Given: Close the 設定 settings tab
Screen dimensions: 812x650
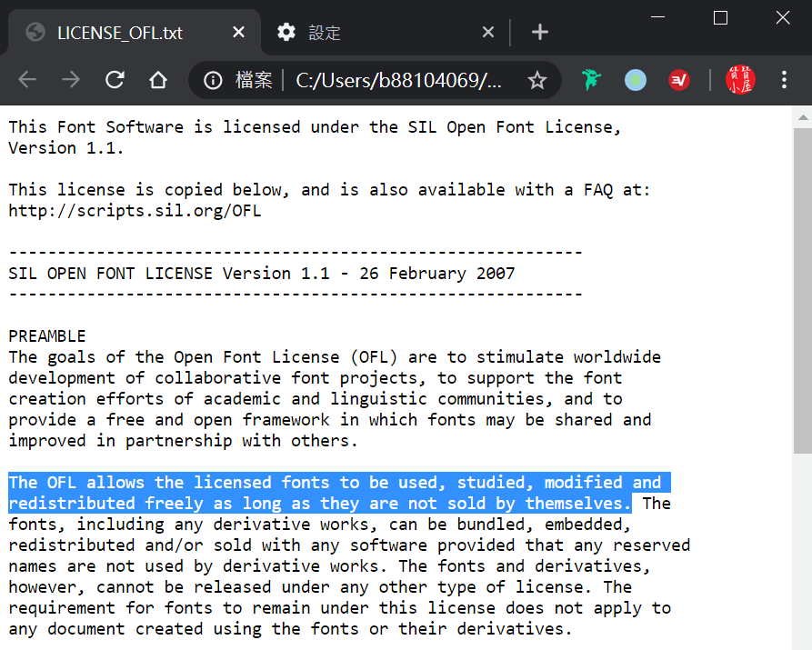Looking at the screenshot, I should click(x=487, y=32).
